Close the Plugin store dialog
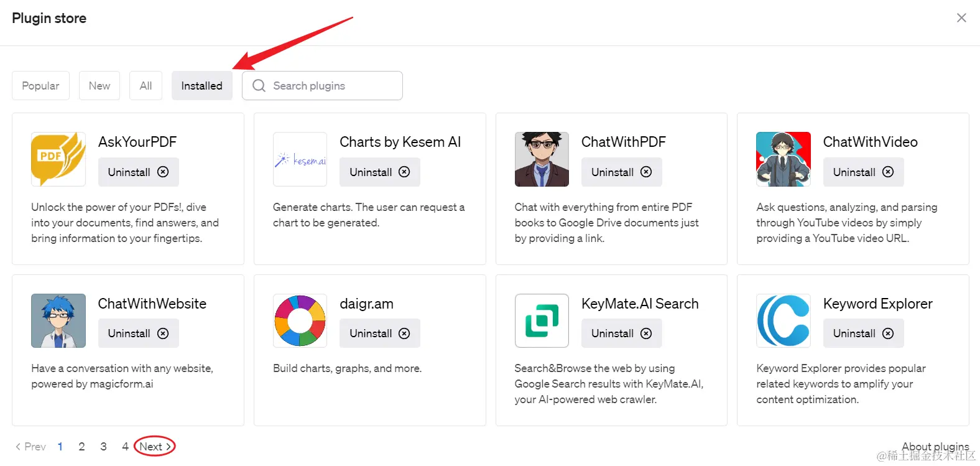The width and height of the screenshot is (980, 466). (961, 18)
